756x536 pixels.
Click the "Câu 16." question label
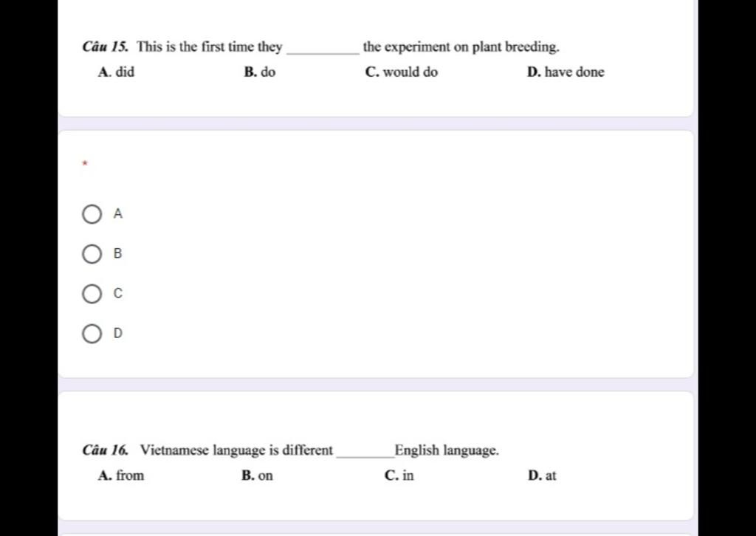click(106, 450)
